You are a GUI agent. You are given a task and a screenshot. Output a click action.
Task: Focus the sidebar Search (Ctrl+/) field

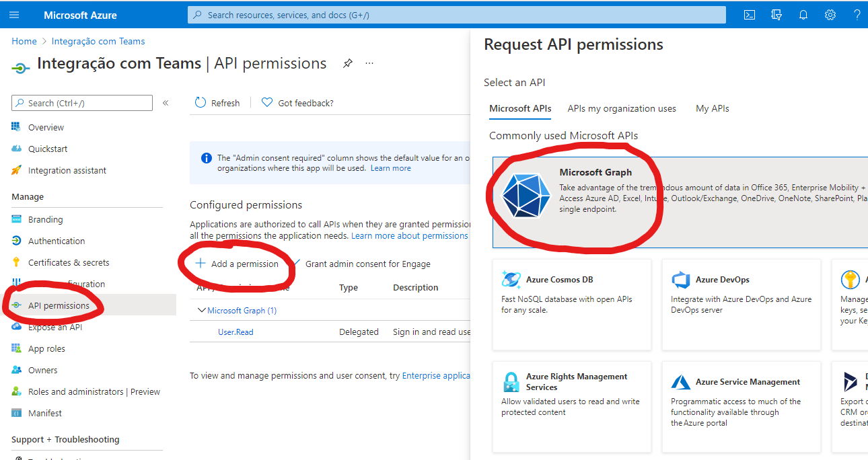pyautogui.click(x=82, y=103)
